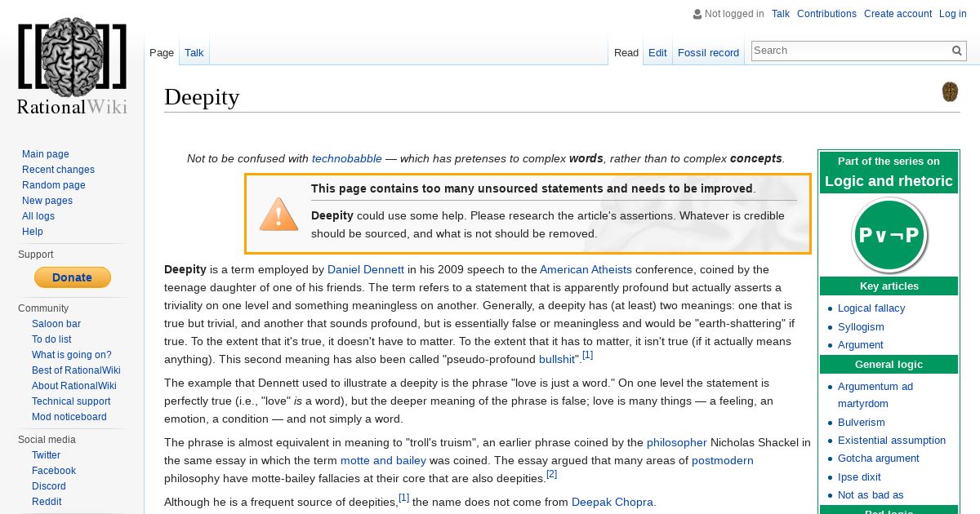Click the brain article-rating icon
This screenshot has height=514, width=980.
[950, 91]
